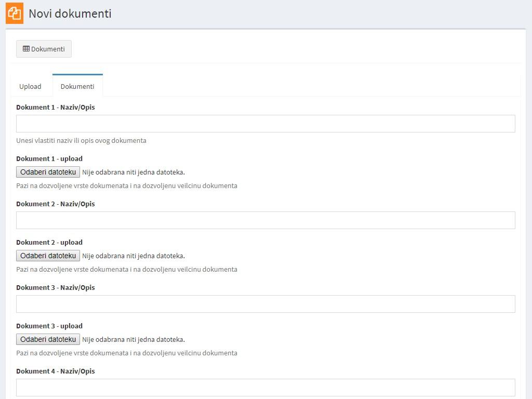Click no-file-selected text beside Dokument 2 upload

[x=134, y=256]
